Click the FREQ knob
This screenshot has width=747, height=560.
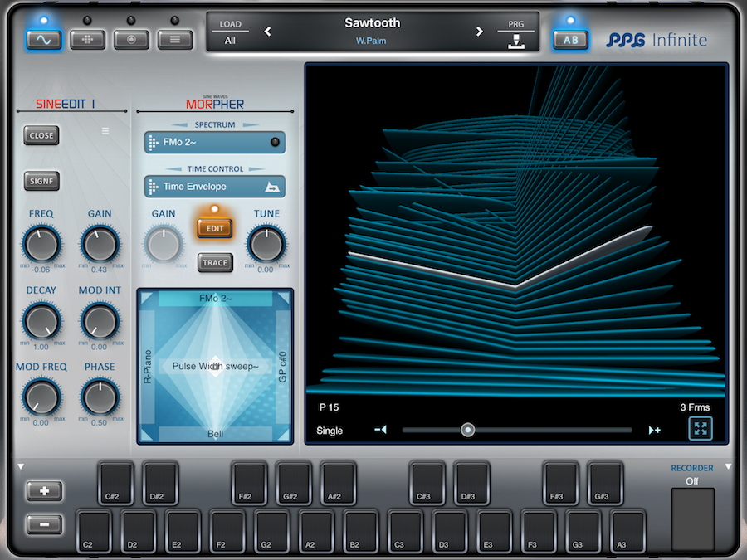[x=42, y=244]
